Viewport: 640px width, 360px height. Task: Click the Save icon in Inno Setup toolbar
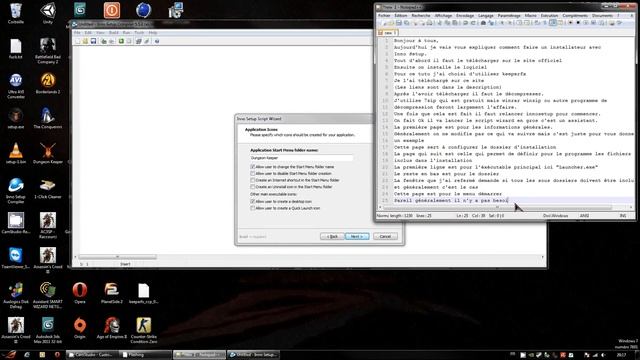93,41
